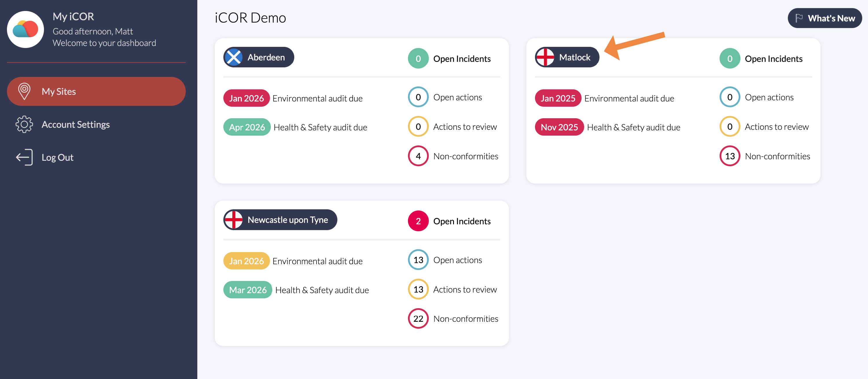Click Newcastle's red 2 Open Incidents badge

(x=418, y=221)
